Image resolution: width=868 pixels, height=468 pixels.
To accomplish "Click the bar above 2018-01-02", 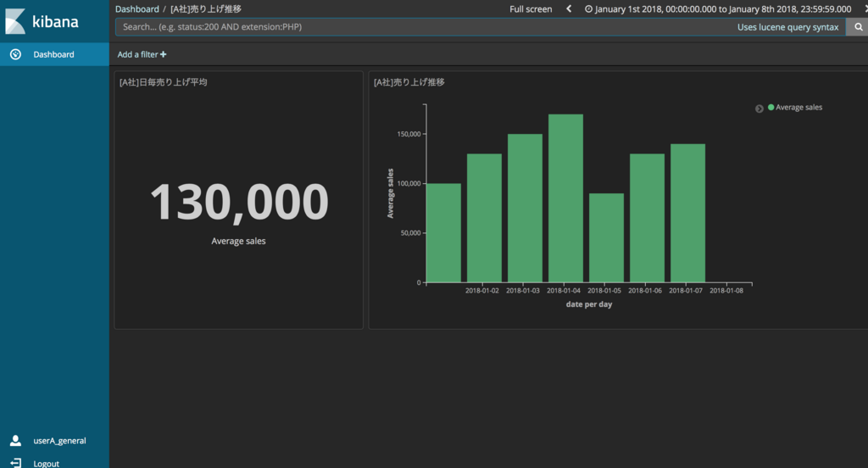I will tap(484, 218).
